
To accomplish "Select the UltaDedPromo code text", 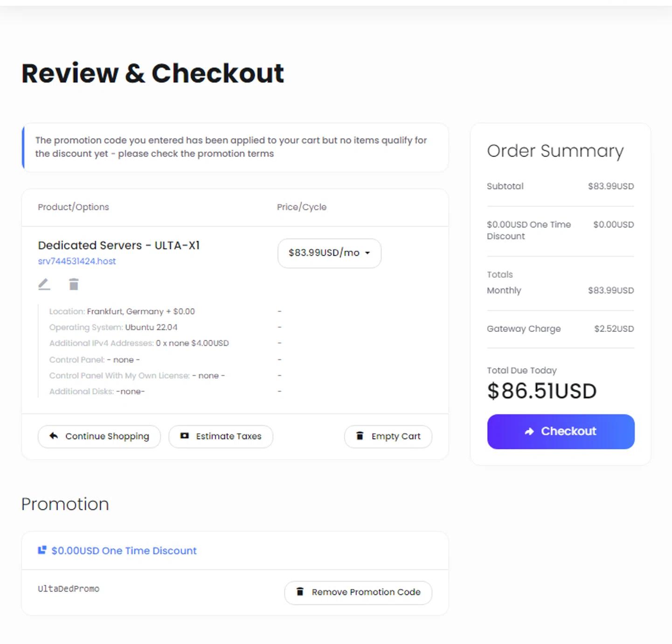I will point(69,589).
